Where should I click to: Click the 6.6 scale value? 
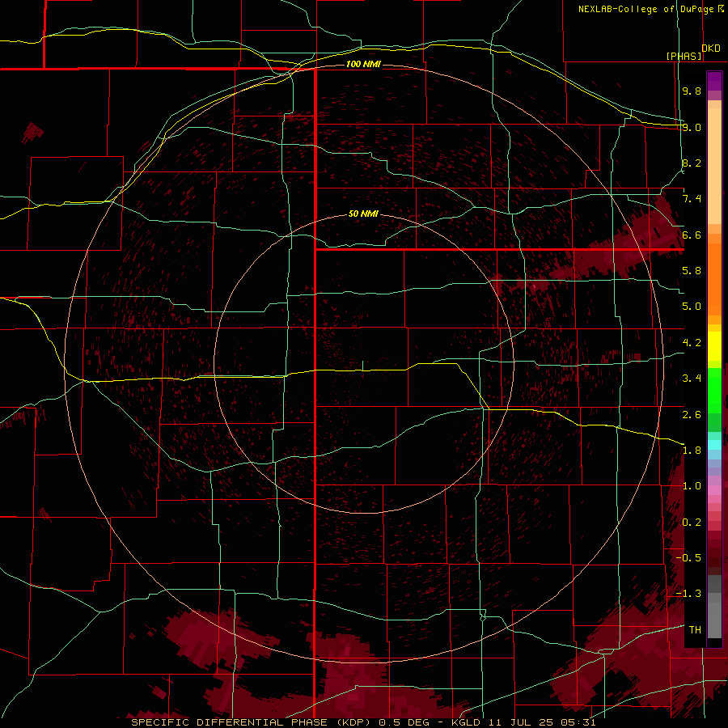pyautogui.click(x=692, y=235)
